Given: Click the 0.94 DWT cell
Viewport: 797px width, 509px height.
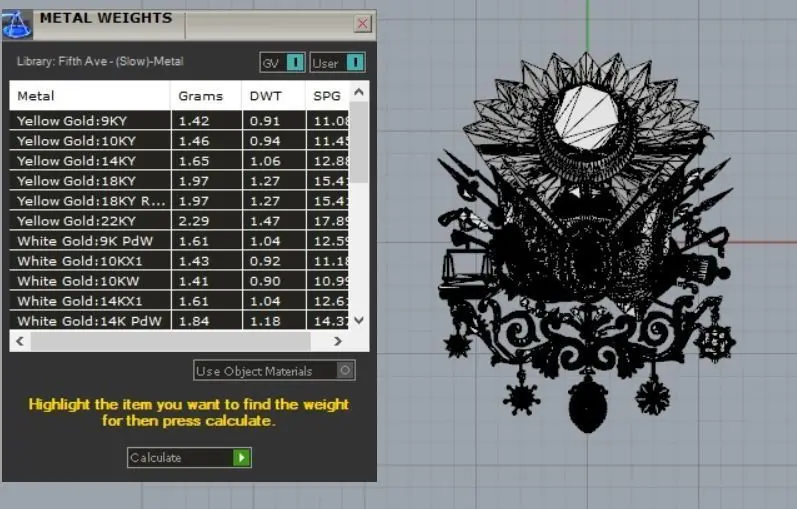Looking at the screenshot, I should [x=274, y=141].
